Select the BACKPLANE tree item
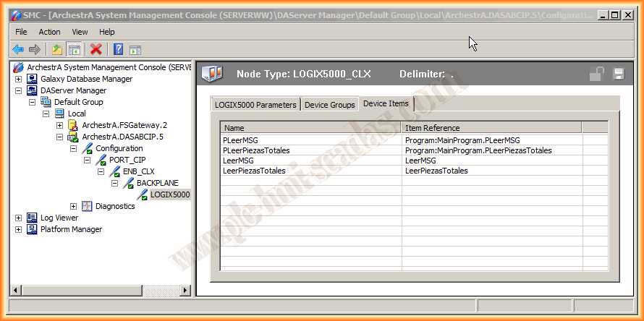This screenshot has width=644, height=321. click(157, 183)
